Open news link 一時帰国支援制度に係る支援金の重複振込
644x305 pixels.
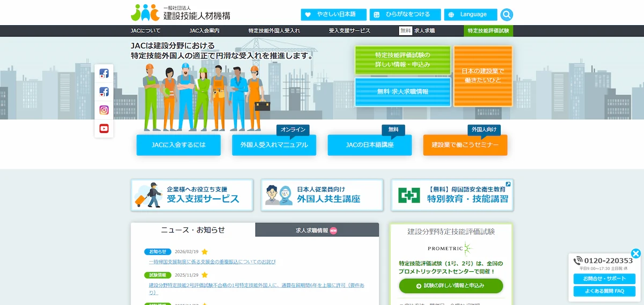coord(213,262)
